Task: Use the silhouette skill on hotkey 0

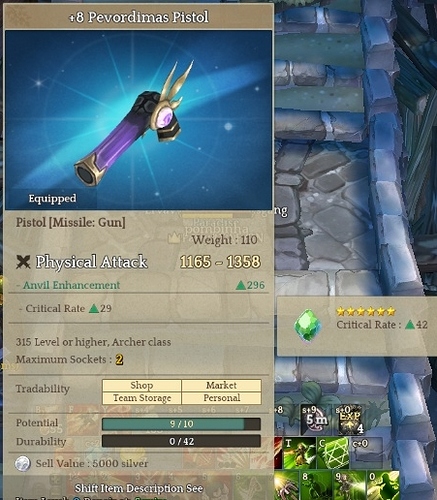Action: (x=383, y=485)
